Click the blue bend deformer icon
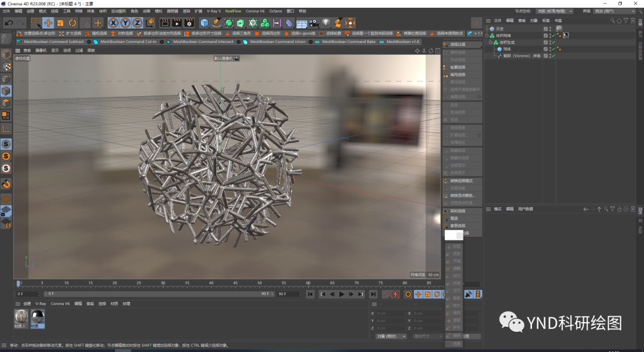Image resolution: width=644 pixels, height=352 pixels. click(x=290, y=23)
